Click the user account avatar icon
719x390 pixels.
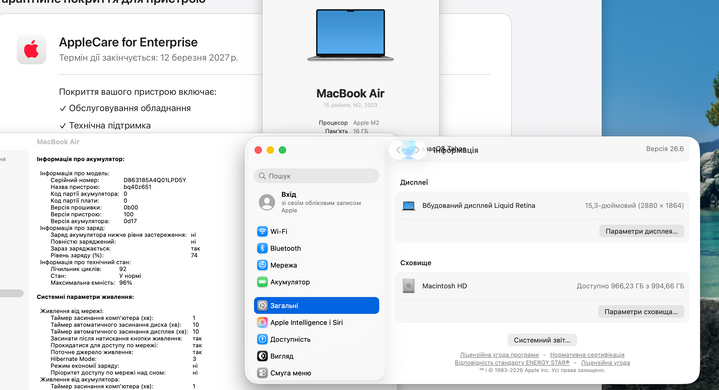pos(267,202)
